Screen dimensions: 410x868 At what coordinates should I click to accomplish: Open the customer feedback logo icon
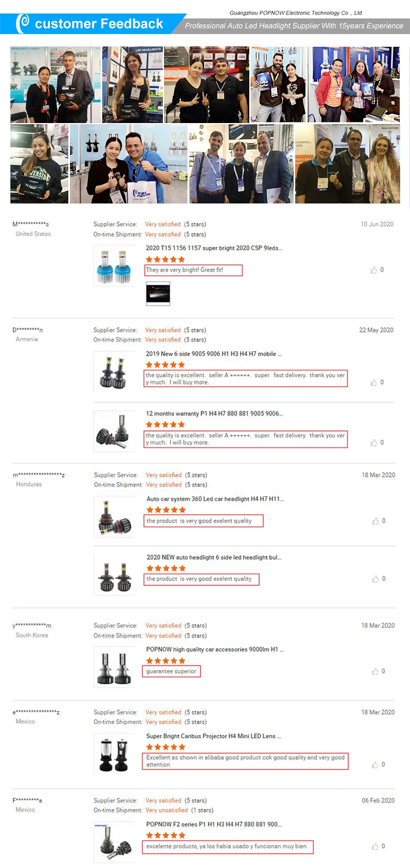coord(22,24)
